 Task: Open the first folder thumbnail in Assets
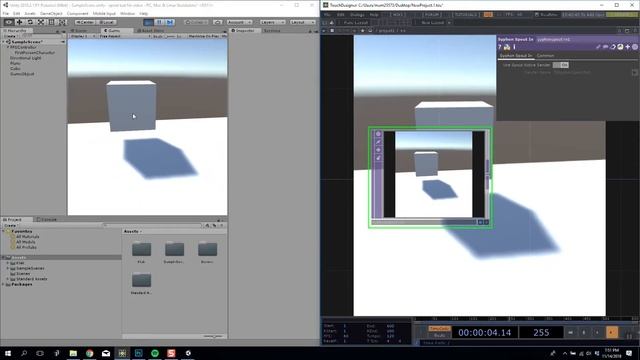(x=141, y=250)
